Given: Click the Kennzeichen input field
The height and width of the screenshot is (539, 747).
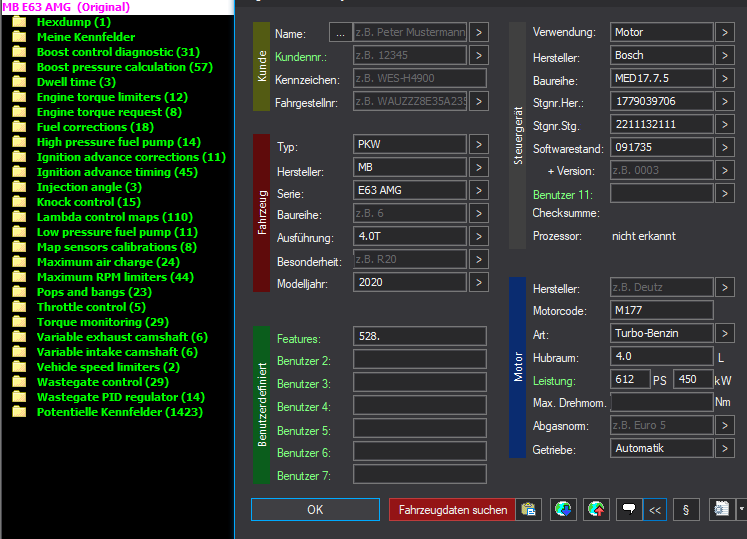Looking at the screenshot, I should point(420,78).
